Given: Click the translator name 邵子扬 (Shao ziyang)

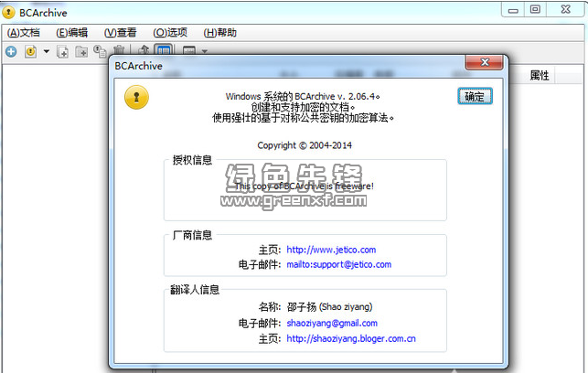Looking at the screenshot, I should point(329,307).
